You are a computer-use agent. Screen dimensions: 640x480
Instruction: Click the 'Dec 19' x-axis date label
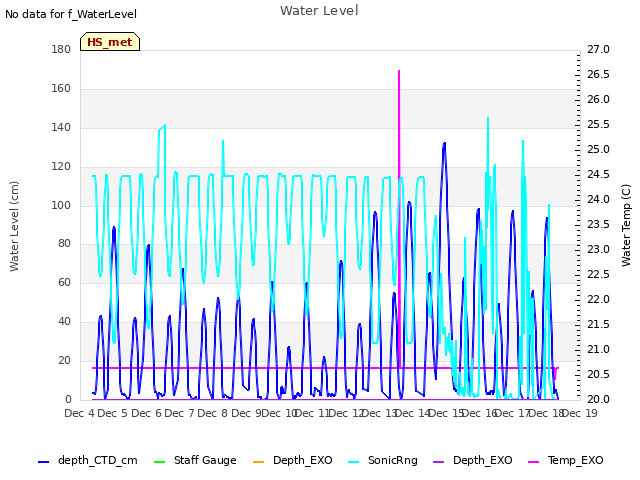point(580,413)
